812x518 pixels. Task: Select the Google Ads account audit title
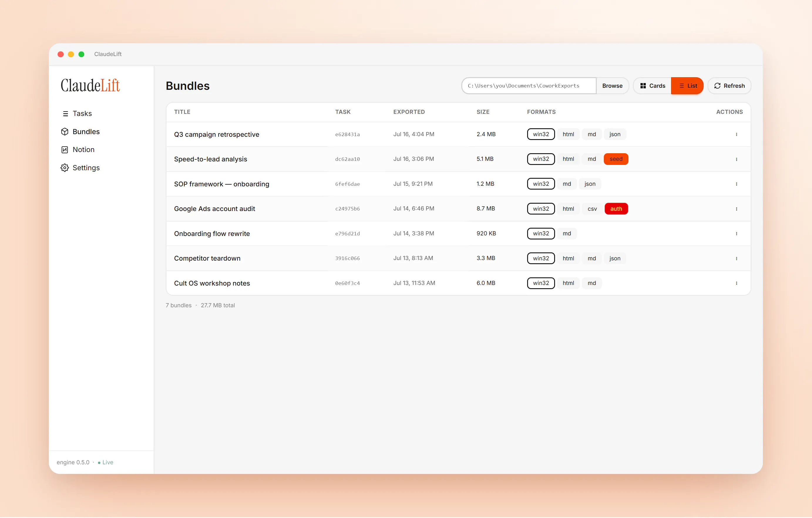click(x=214, y=209)
